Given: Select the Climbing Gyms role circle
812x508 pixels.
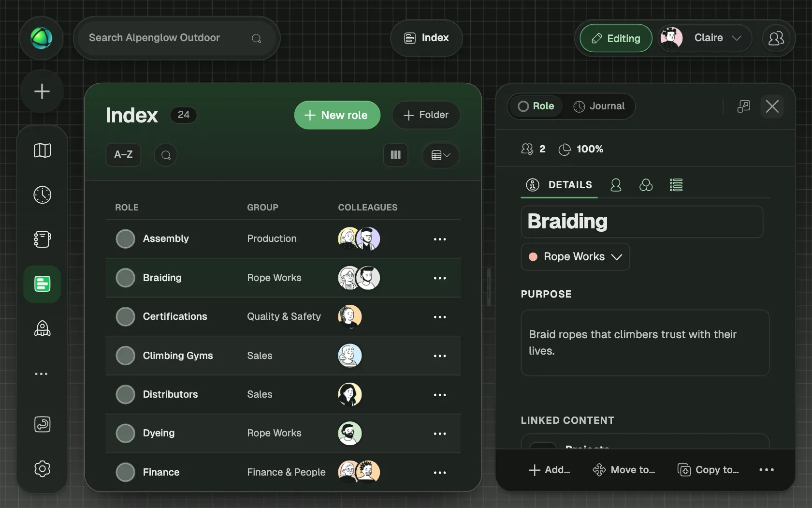Looking at the screenshot, I should (125, 356).
